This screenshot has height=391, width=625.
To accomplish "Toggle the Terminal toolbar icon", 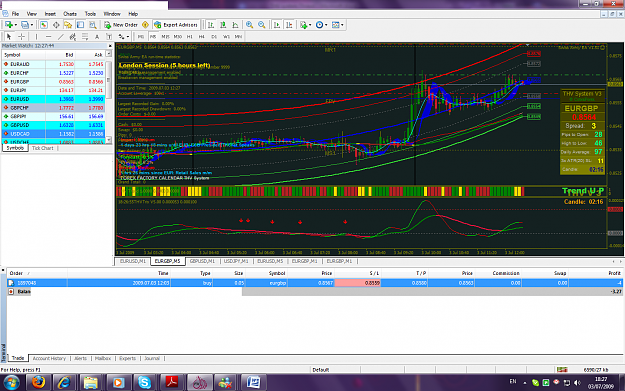I will coord(80,25).
